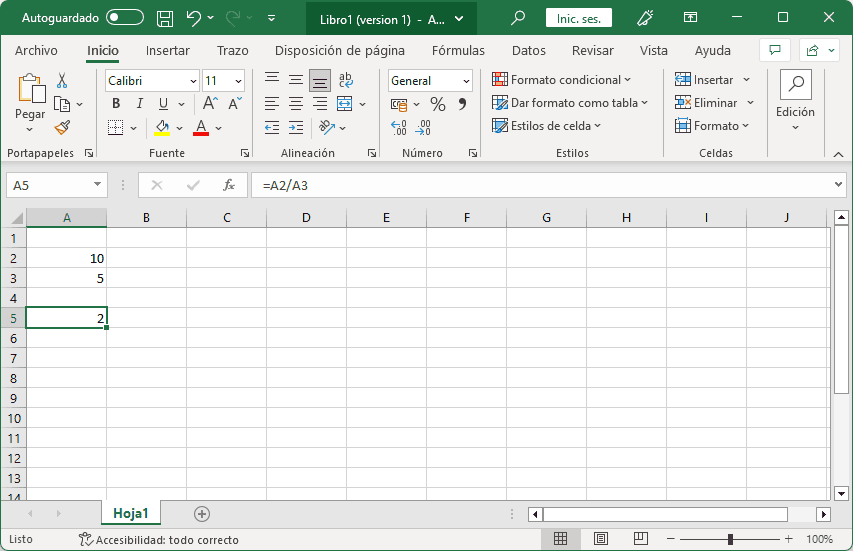Click the Save (Guardar) icon

(x=165, y=18)
